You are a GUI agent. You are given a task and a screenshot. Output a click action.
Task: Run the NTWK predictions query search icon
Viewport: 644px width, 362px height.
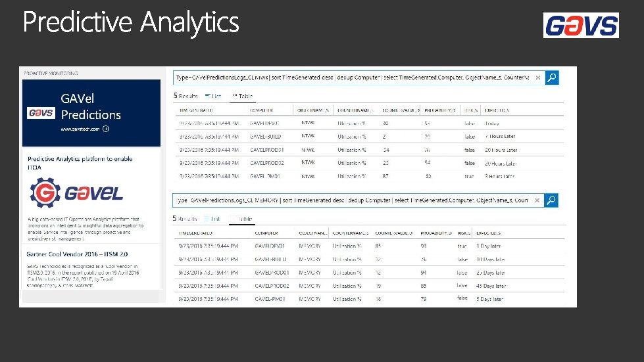(552, 78)
